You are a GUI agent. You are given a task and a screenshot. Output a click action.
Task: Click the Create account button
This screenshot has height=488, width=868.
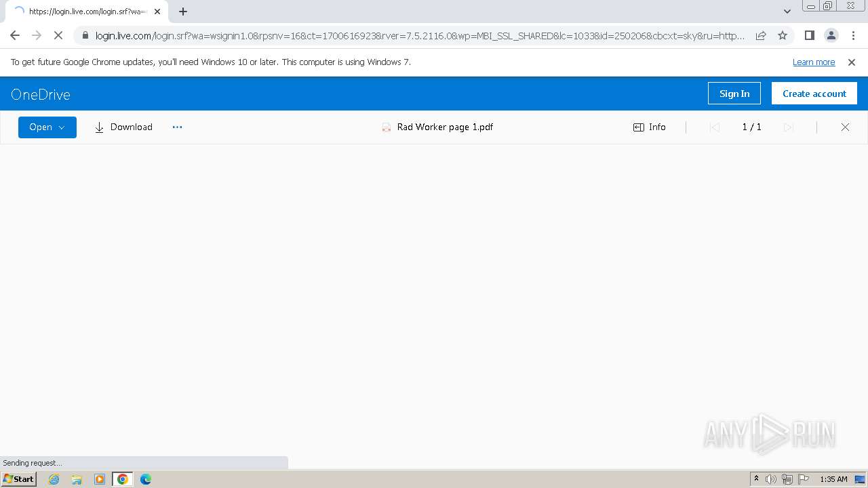pos(814,94)
